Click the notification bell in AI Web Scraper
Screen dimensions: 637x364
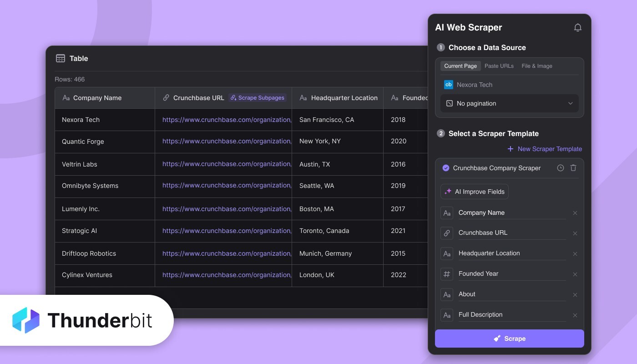578,27
